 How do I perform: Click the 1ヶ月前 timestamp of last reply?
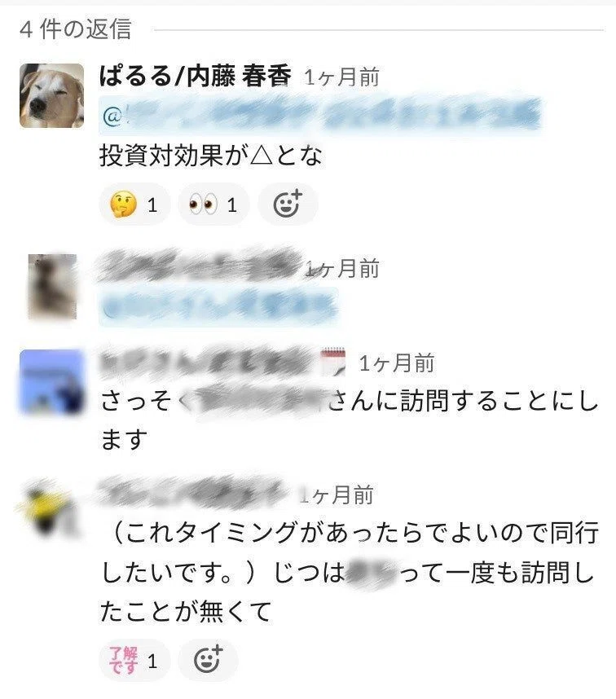click(337, 495)
